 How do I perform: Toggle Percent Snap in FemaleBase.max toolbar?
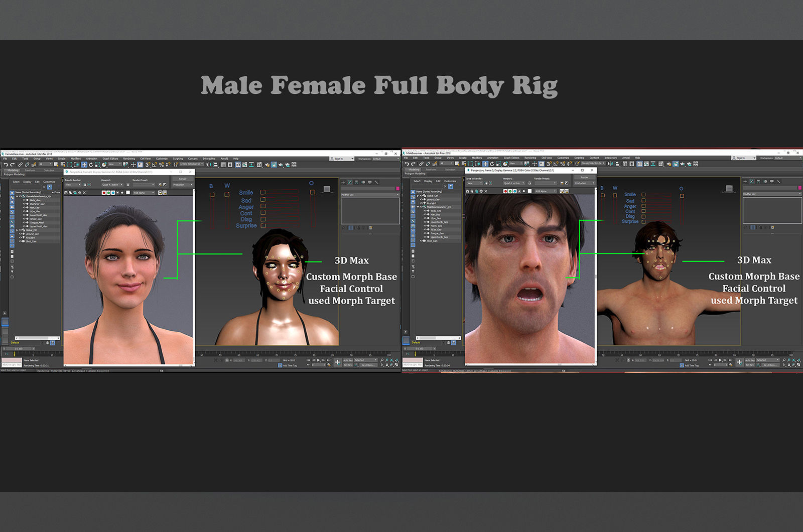pyautogui.click(x=161, y=165)
